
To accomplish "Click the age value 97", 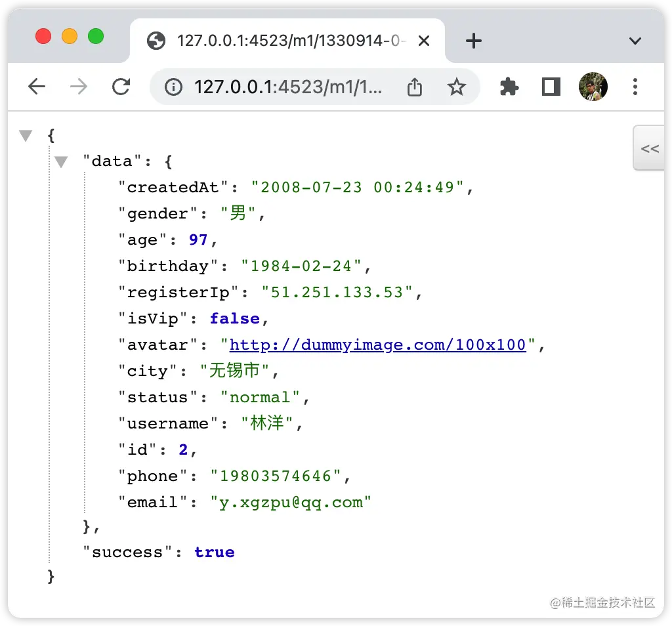I will click(198, 240).
